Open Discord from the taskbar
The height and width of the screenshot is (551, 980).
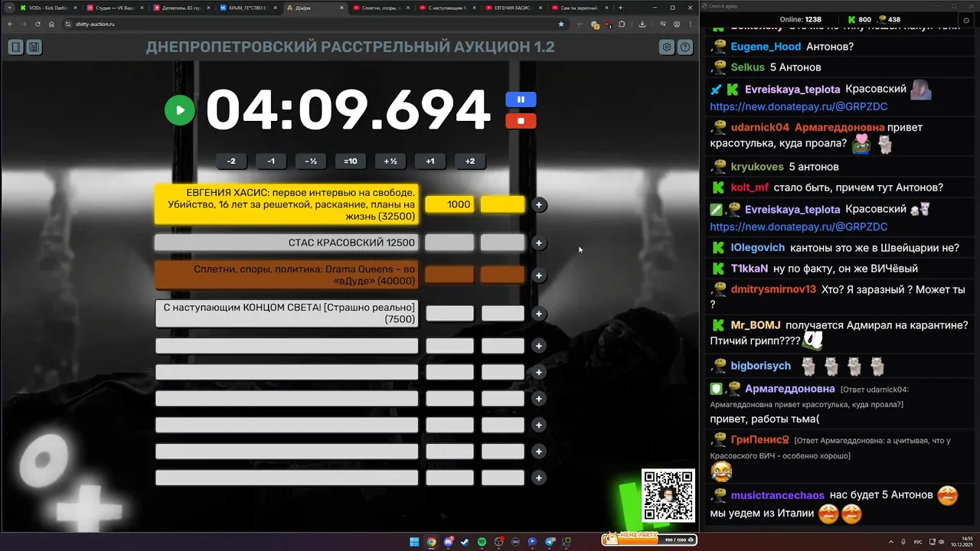click(448, 542)
